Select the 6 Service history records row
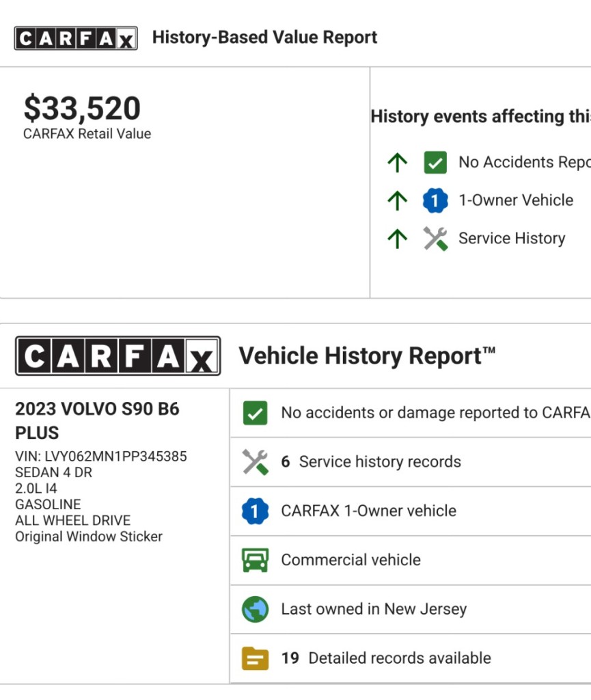The image size is (591, 700). (x=371, y=462)
